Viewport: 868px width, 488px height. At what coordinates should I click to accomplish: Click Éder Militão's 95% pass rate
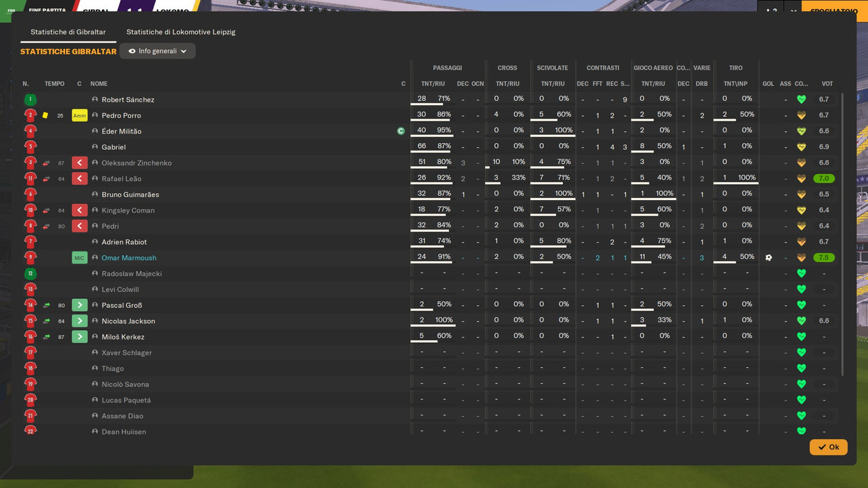pyautogui.click(x=444, y=130)
